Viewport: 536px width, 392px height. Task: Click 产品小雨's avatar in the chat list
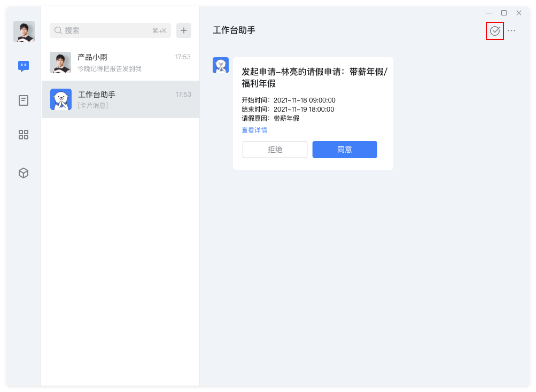(60, 62)
